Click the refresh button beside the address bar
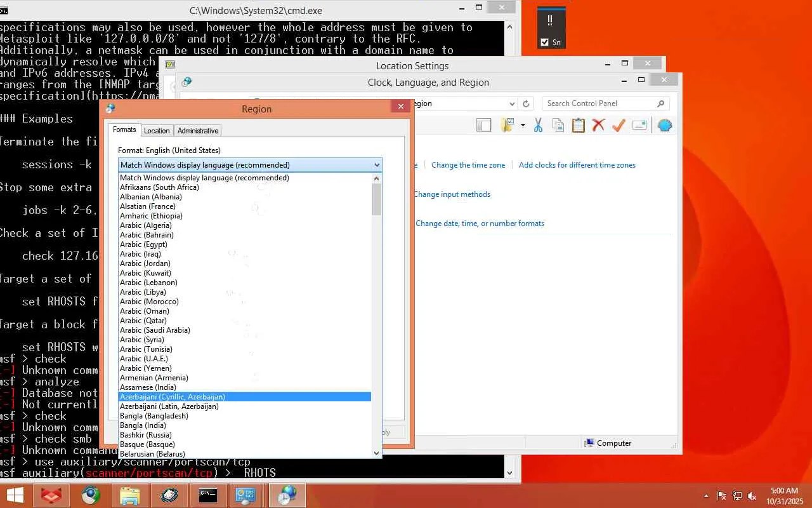This screenshot has width=812, height=508. 525,104
